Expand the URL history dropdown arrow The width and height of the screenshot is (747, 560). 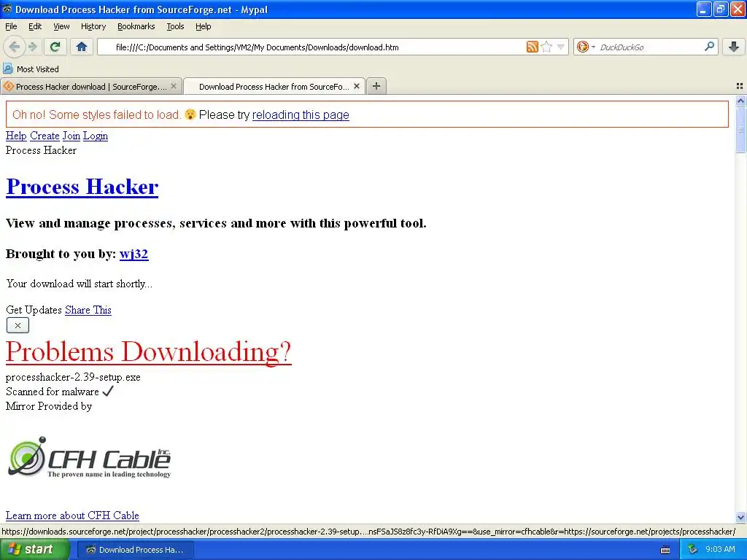[561, 47]
